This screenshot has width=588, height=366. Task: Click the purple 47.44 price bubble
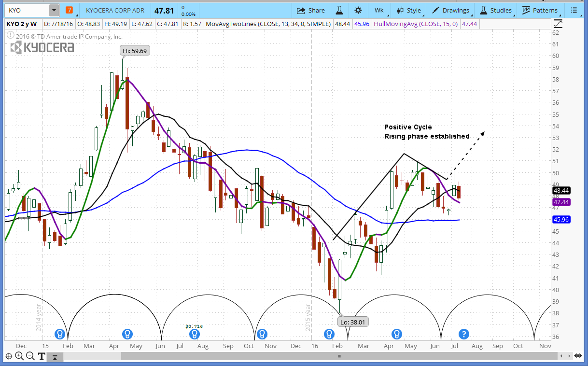pyautogui.click(x=561, y=202)
